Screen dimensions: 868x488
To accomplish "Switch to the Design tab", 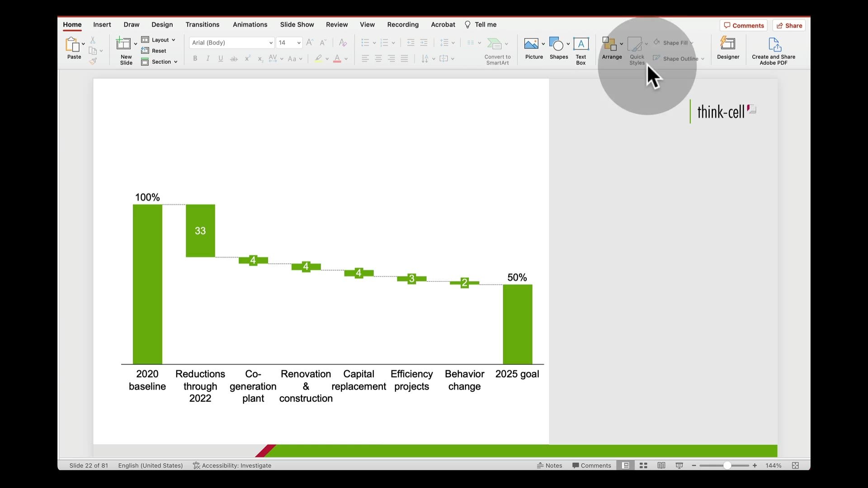I will pyautogui.click(x=162, y=24).
